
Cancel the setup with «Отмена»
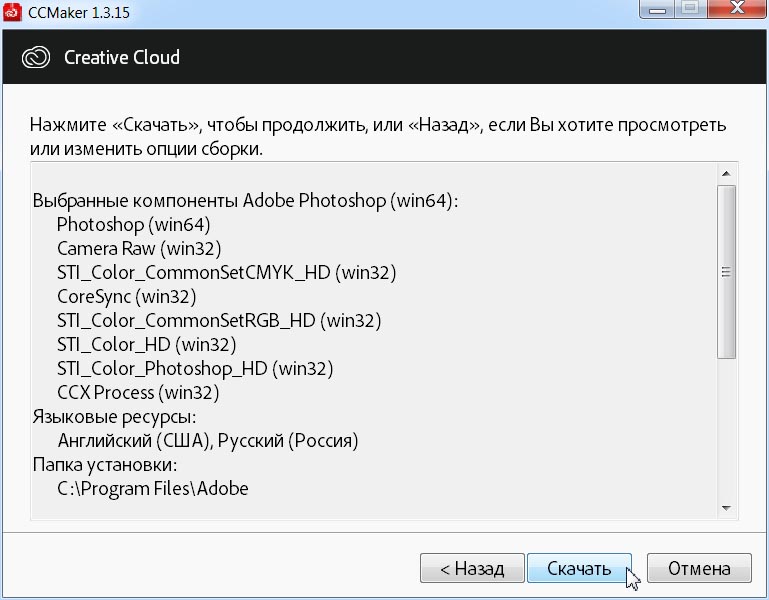tap(699, 568)
